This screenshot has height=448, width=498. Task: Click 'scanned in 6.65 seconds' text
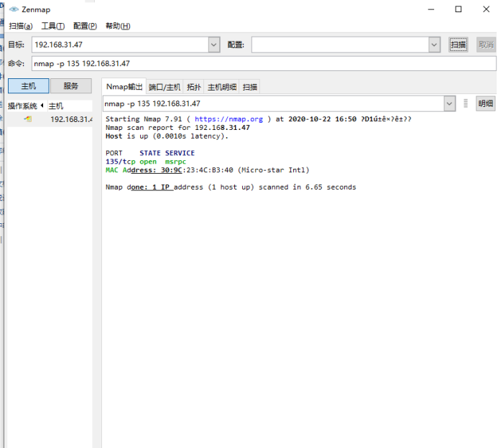[308, 187]
